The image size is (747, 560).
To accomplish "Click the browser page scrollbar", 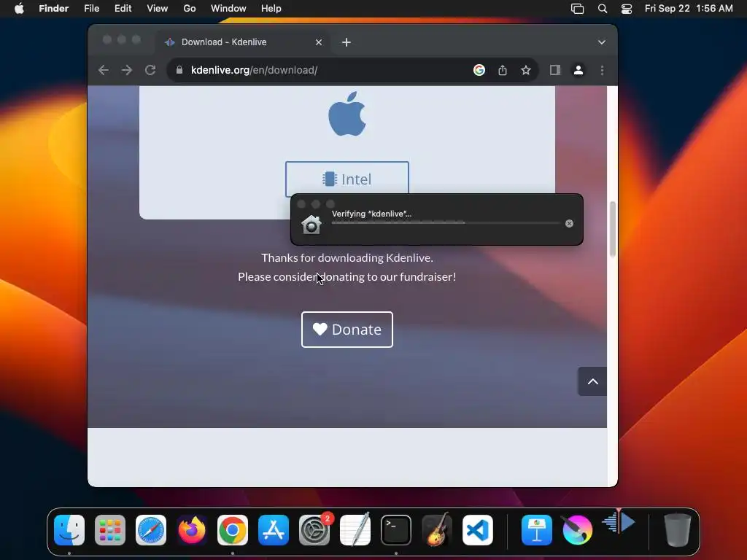I will pyautogui.click(x=613, y=229).
